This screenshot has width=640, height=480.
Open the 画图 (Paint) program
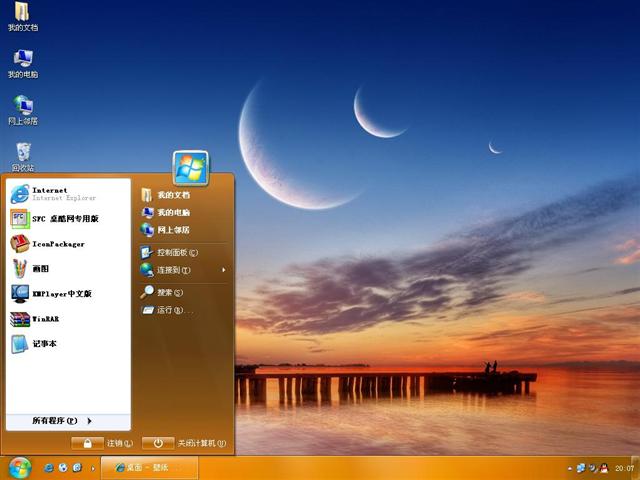[40, 269]
